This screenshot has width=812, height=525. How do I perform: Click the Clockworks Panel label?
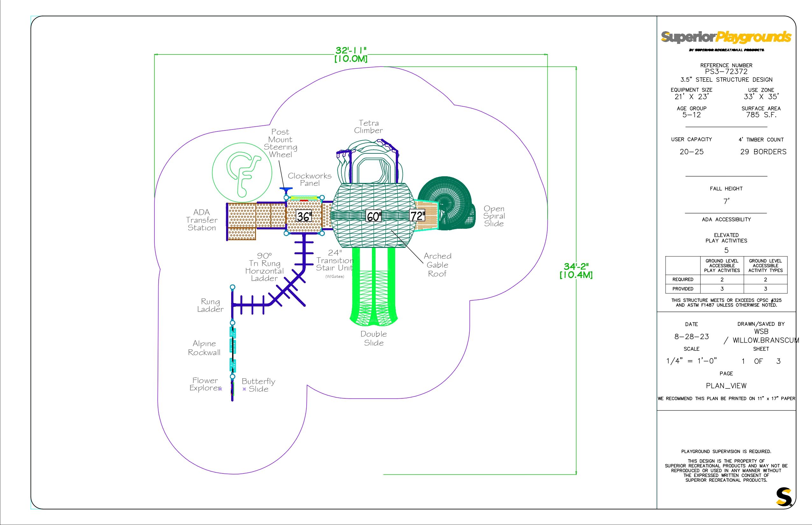tap(310, 179)
